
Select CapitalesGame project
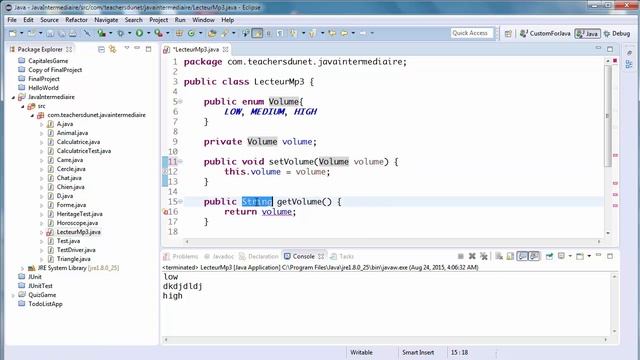tap(48, 61)
